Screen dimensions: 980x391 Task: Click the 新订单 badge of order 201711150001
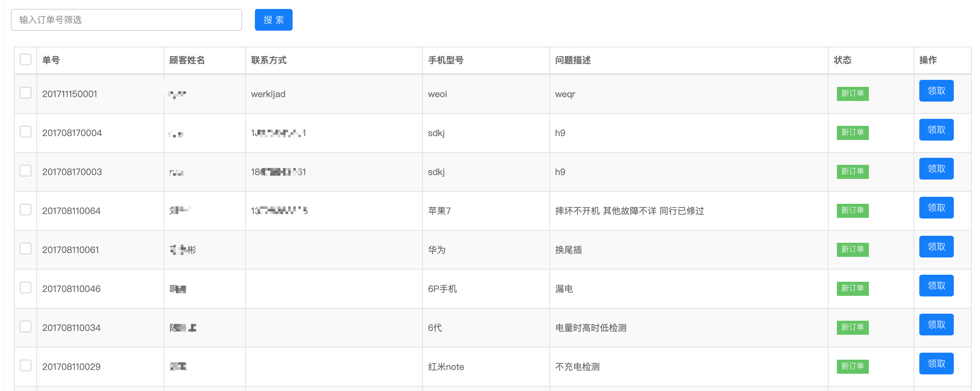point(853,94)
